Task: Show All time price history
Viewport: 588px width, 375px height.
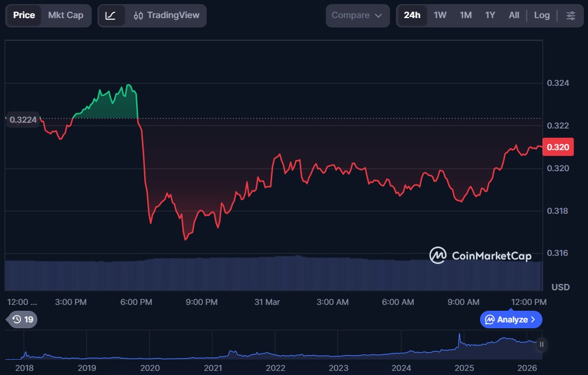Action: point(514,15)
